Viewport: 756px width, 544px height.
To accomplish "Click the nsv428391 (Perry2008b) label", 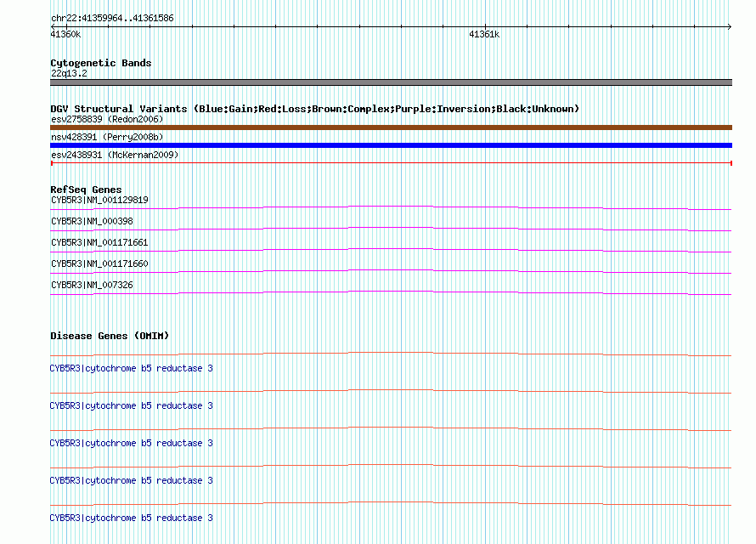I will point(107,138).
